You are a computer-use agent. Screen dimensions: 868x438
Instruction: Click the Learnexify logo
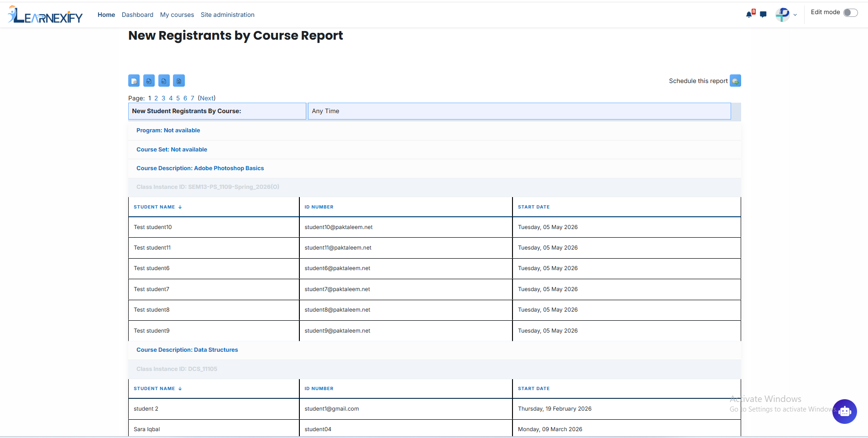click(45, 15)
